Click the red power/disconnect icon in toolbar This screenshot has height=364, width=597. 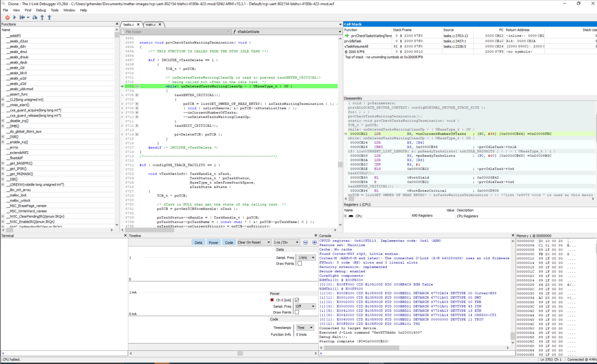pos(7,17)
